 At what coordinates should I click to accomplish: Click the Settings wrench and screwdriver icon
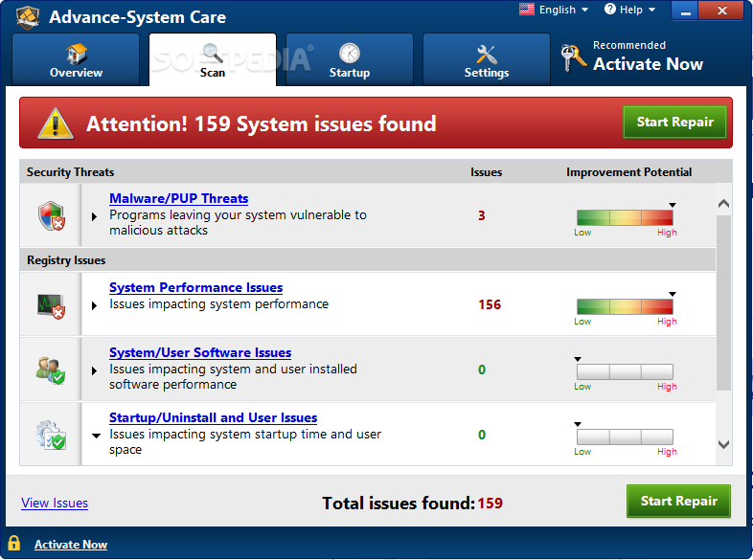486,55
